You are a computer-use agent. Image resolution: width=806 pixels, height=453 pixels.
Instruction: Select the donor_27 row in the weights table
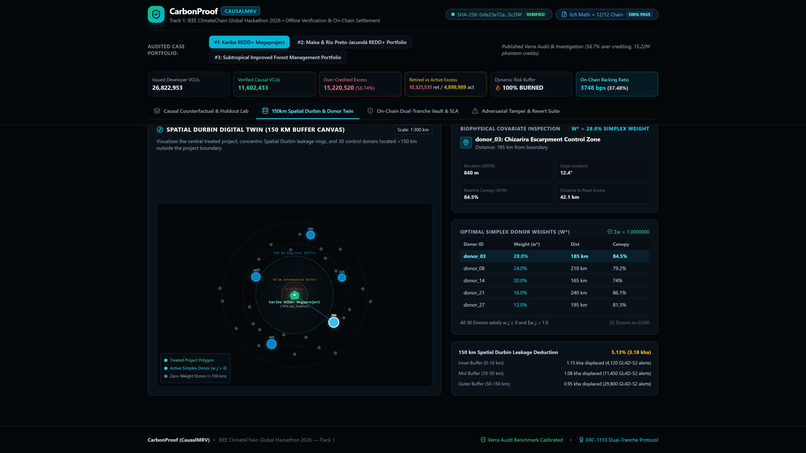pyautogui.click(x=554, y=305)
